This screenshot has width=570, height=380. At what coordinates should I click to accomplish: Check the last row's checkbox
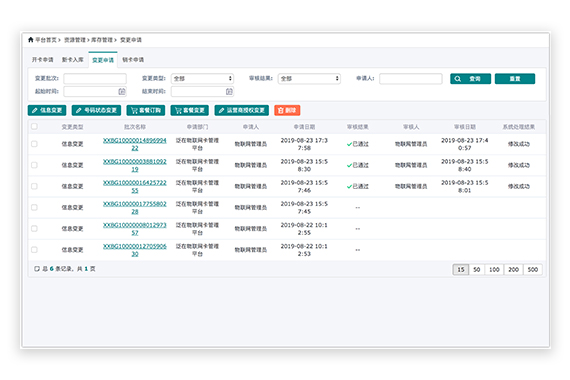coord(34,249)
